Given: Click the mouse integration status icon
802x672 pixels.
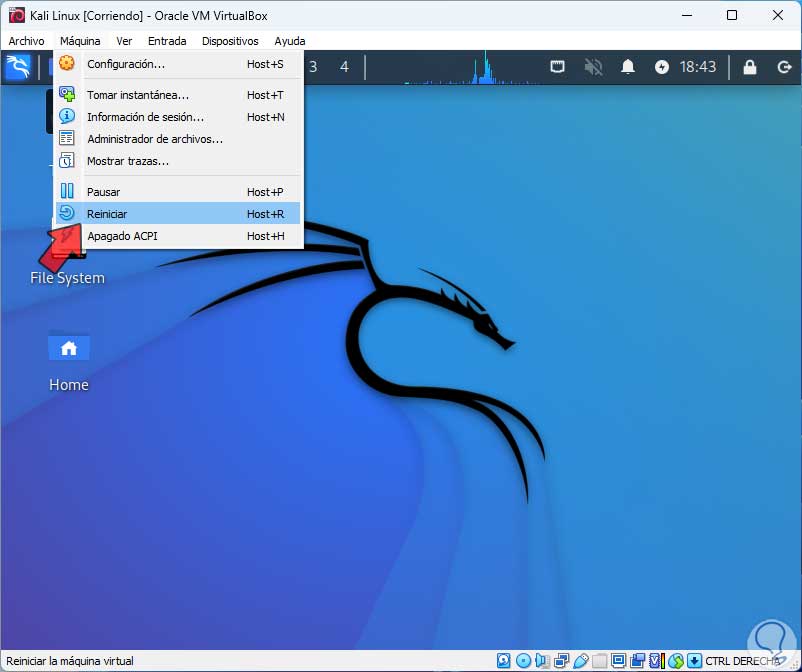Looking at the screenshot, I should pyautogui.click(x=676, y=661).
